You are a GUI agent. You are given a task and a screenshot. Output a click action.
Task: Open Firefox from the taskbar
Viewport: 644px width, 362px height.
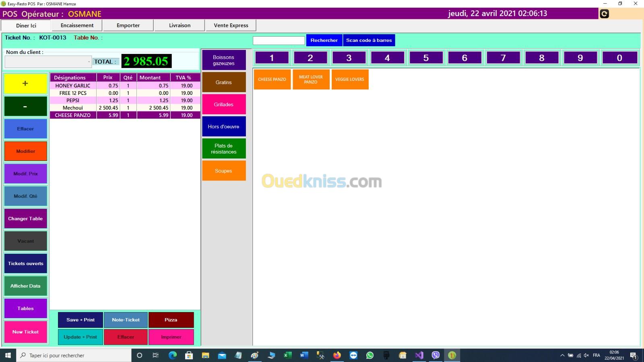(337, 355)
